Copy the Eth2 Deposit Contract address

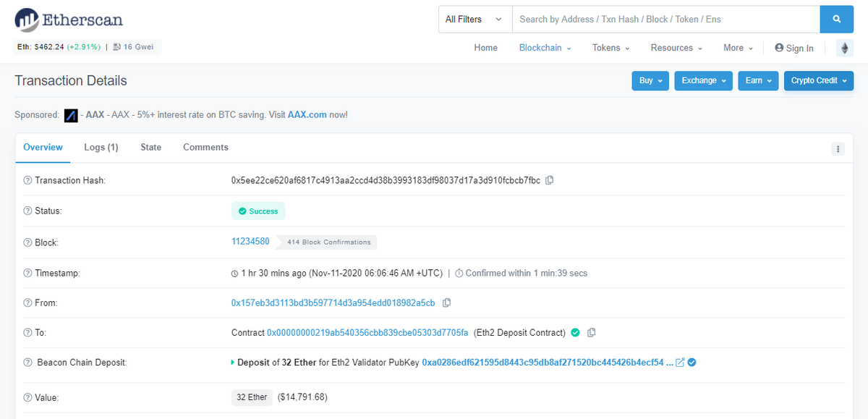click(x=592, y=333)
